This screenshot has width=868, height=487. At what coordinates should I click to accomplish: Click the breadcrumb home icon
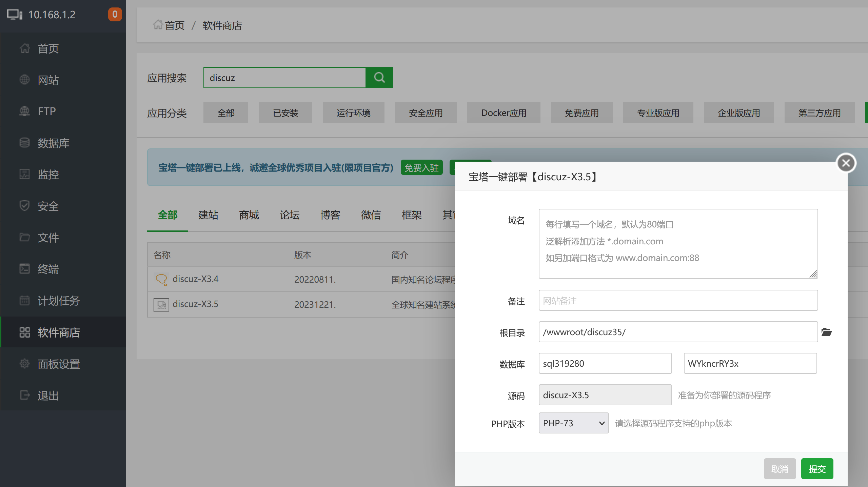158,25
